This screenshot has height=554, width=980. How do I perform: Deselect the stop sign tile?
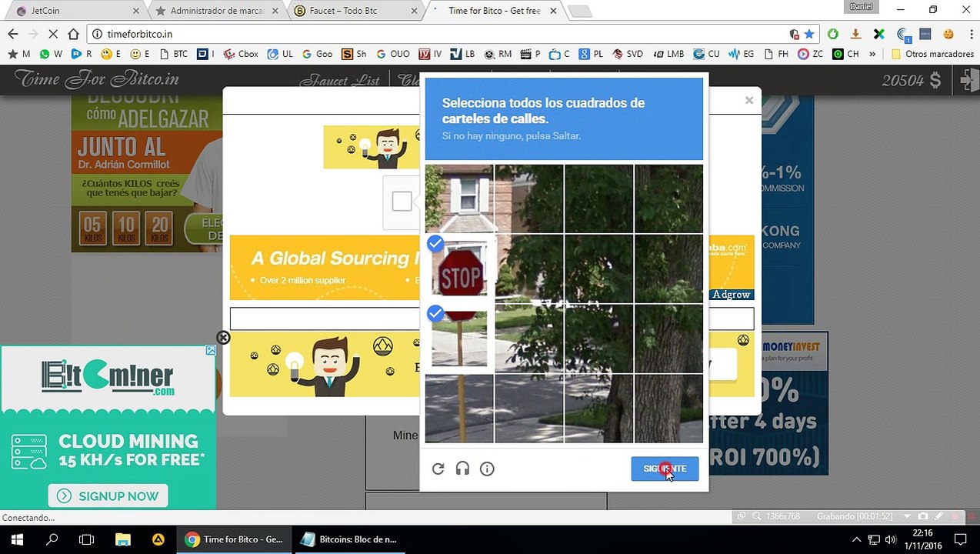(x=459, y=269)
